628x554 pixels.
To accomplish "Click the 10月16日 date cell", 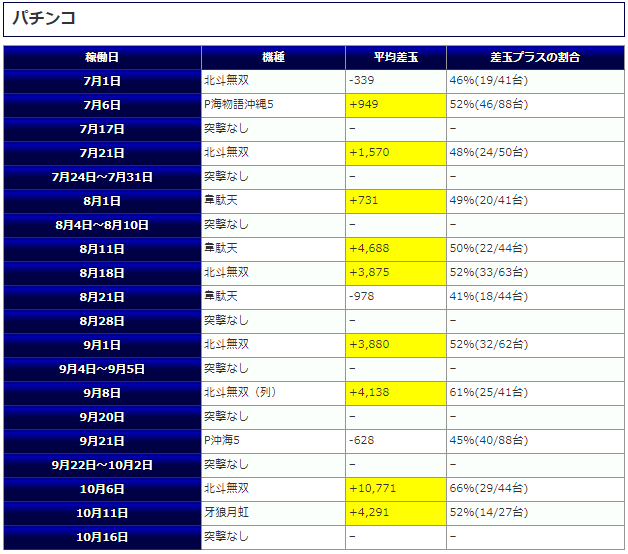I will [102, 537].
